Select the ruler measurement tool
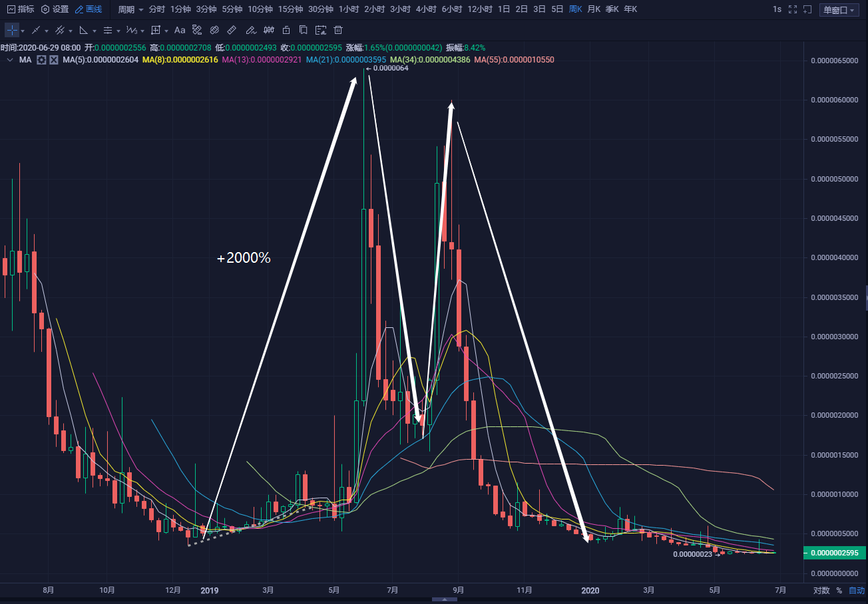868x604 pixels. tap(232, 30)
